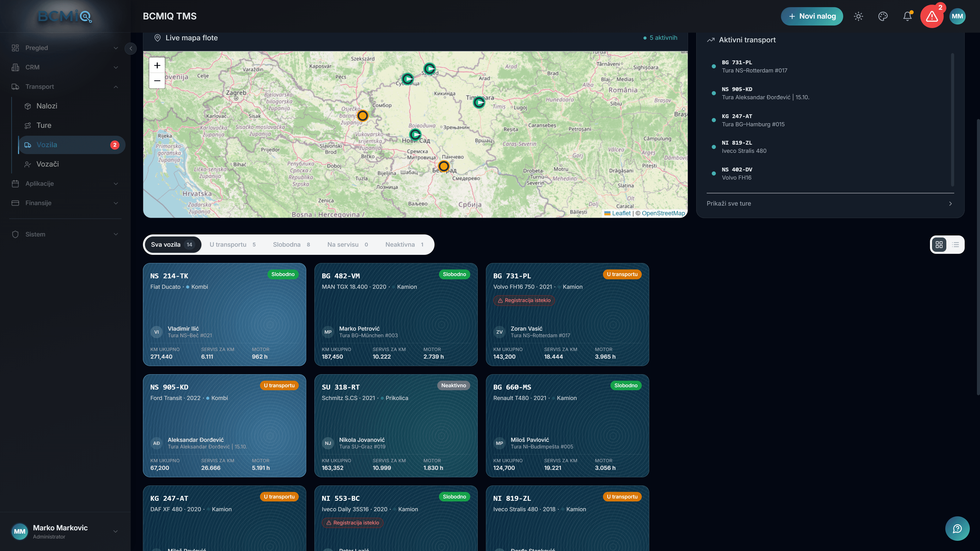980x551 pixels.
Task: Click green vehicle marker near Szeged
Action: pyautogui.click(x=430, y=68)
